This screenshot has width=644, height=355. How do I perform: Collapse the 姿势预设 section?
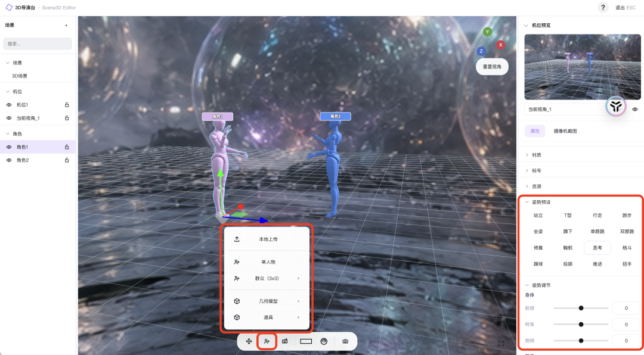pos(527,202)
